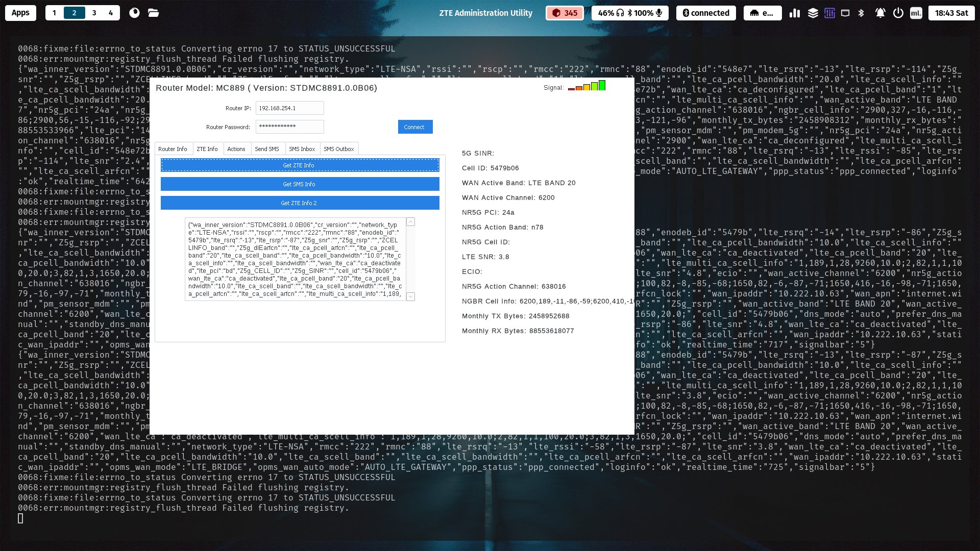The image size is (980, 551).
Task: Switch to workspace 1
Action: click(54, 13)
